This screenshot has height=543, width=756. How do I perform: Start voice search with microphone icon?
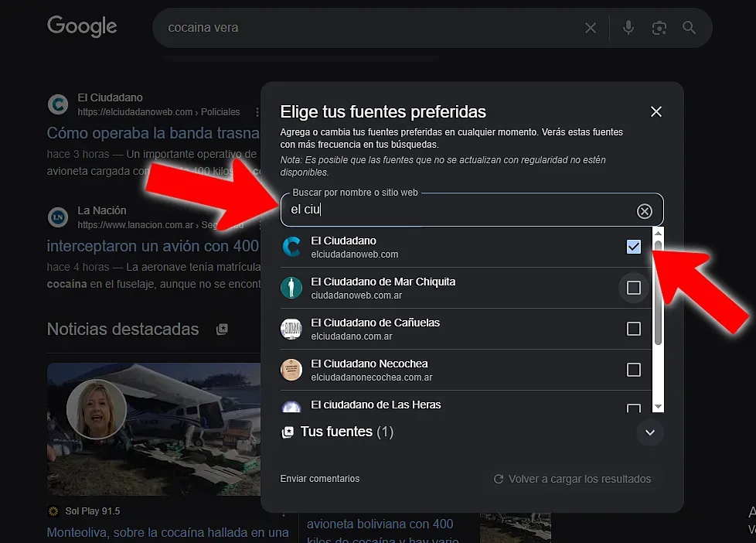coord(628,28)
